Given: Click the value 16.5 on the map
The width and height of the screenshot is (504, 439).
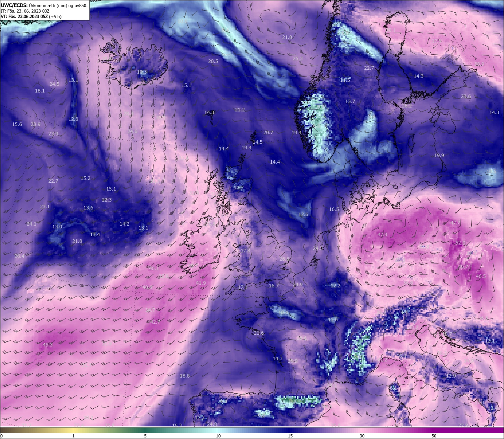Looking at the screenshot, I should point(334,209).
